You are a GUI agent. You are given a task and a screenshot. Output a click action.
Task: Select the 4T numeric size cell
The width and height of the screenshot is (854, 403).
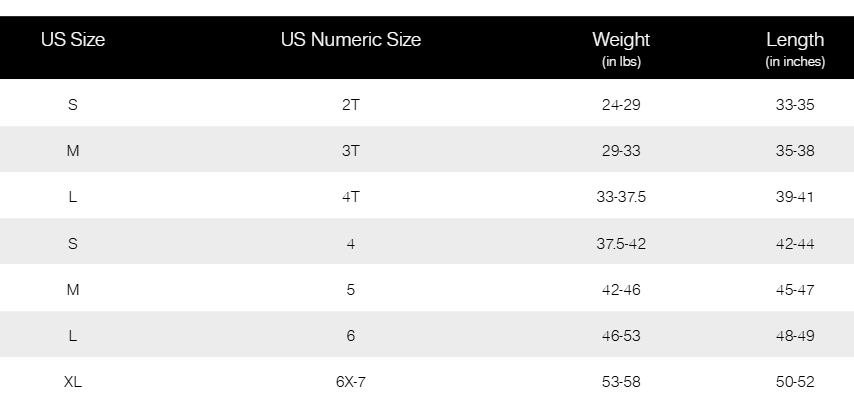351,197
